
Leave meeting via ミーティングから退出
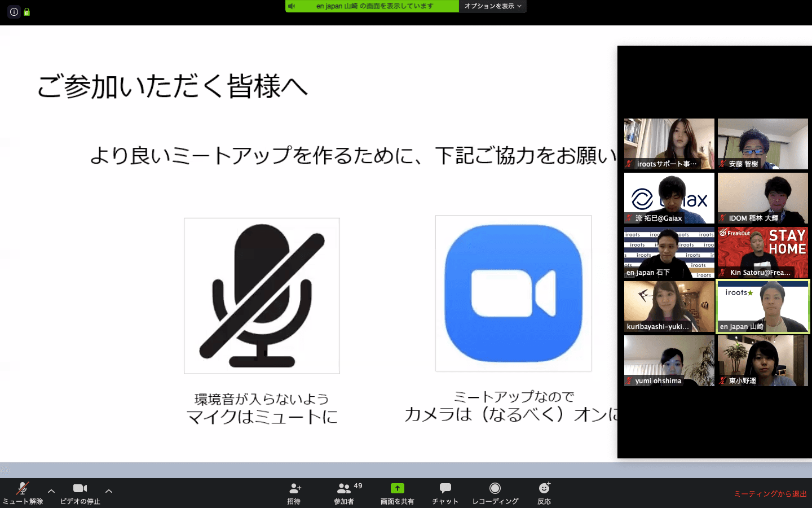point(770,494)
